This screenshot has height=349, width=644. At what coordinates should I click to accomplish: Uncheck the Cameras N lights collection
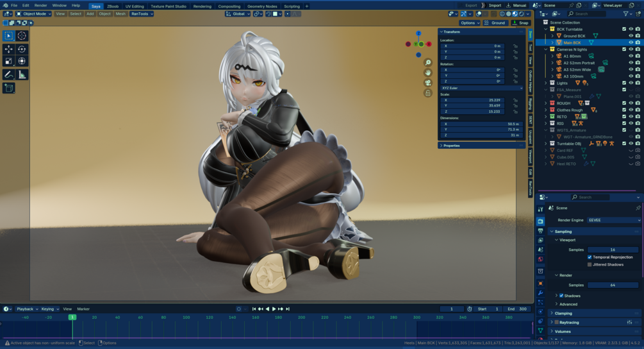point(624,49)
